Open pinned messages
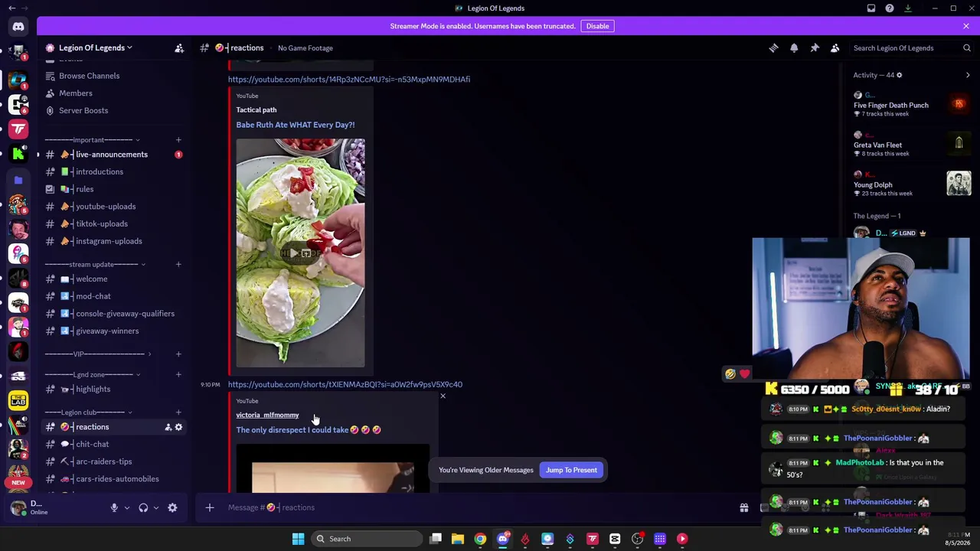 click(x=815, y=48)
